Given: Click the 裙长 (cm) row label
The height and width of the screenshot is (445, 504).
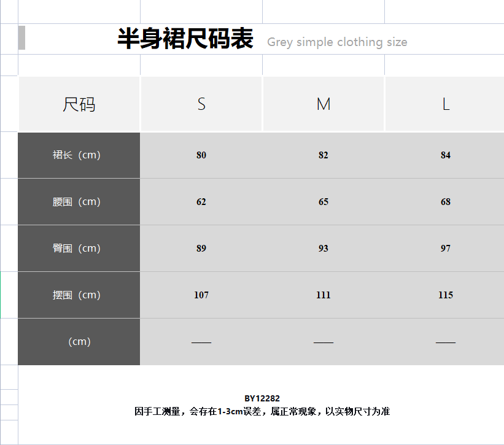Looking at the screenshot, I should pos(79,155).
